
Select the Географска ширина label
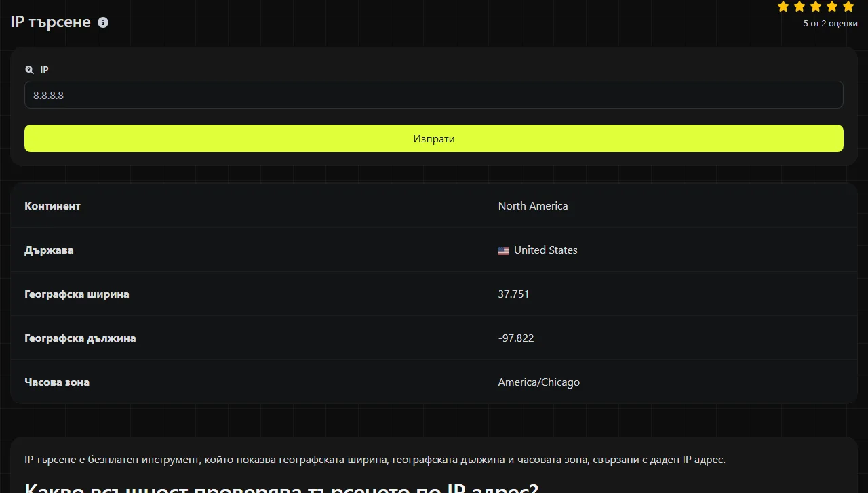pos(77,294)
